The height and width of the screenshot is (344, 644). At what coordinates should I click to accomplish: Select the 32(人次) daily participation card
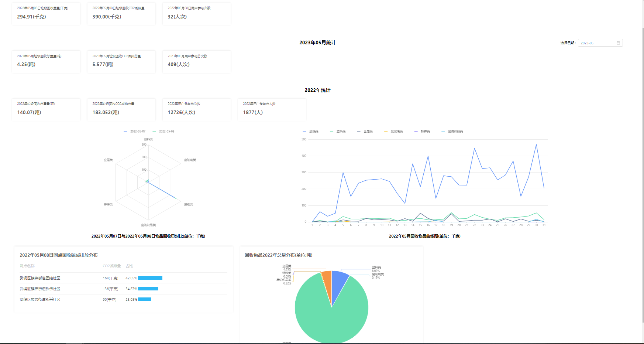(197, 14)
